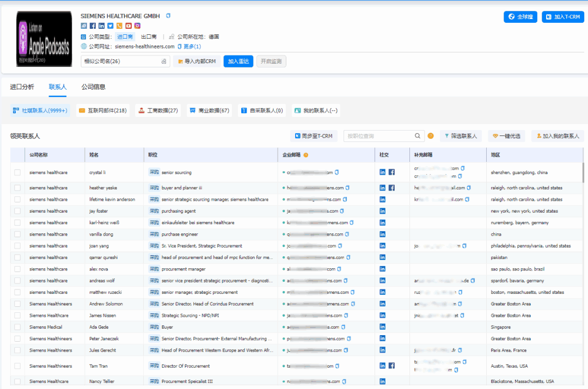Copy jay foster's company email
This screenshot has height=389, width=588.
coord(342,211)
